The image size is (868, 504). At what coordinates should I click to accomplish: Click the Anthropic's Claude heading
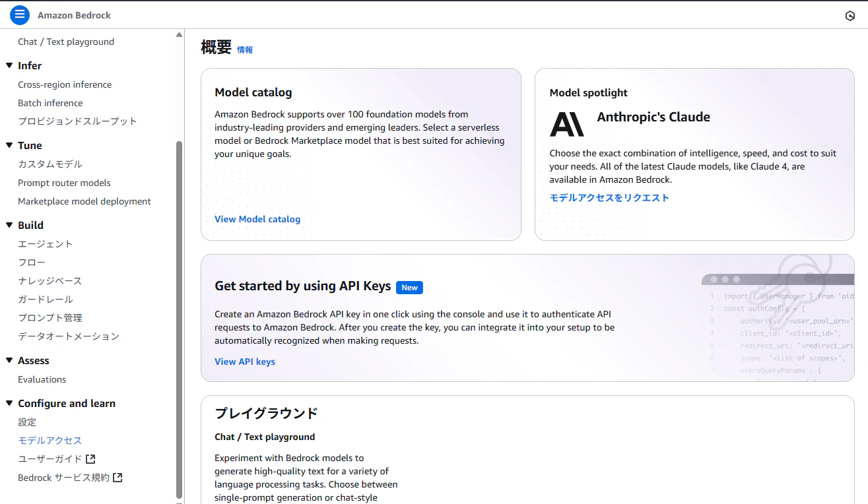[653, 117]
